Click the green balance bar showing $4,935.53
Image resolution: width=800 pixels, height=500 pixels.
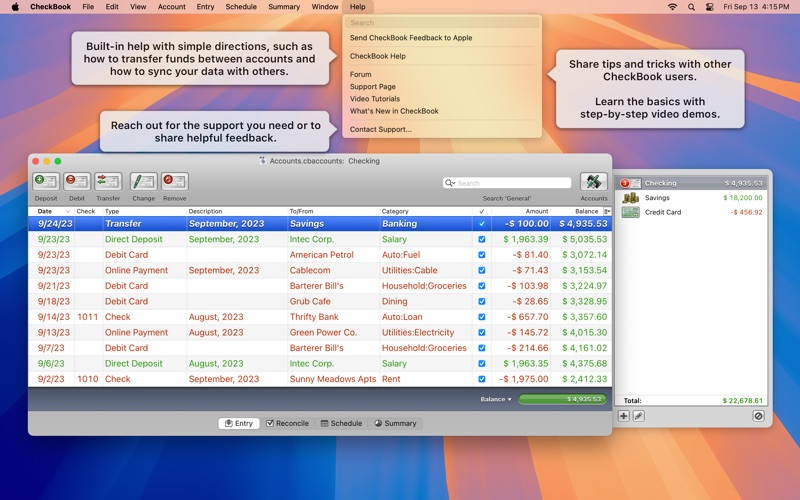pos(562,399)
